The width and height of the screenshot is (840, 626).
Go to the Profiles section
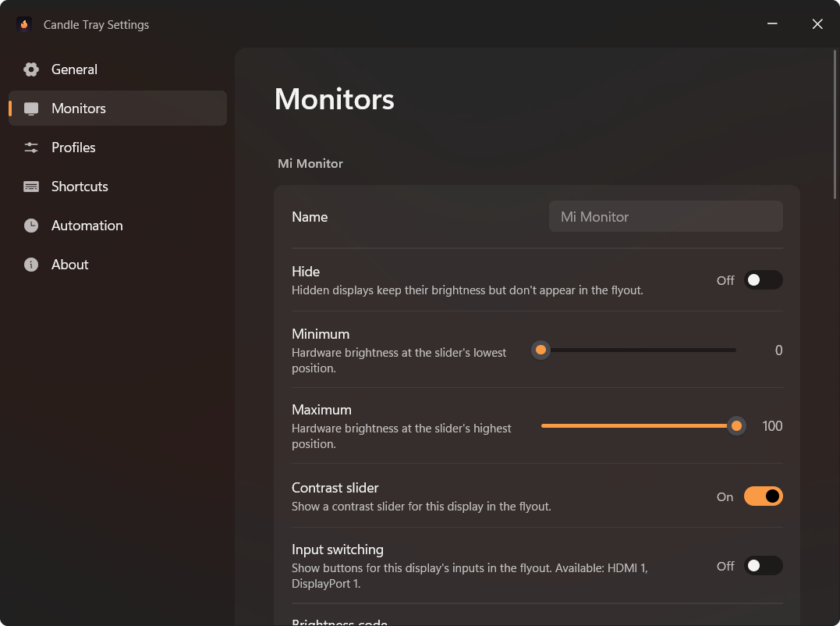[118, 148]
